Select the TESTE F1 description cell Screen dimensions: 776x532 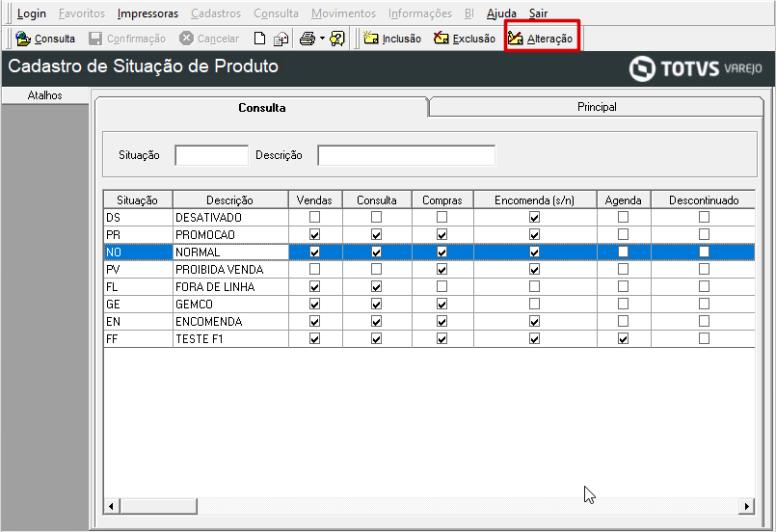(230, 338)
